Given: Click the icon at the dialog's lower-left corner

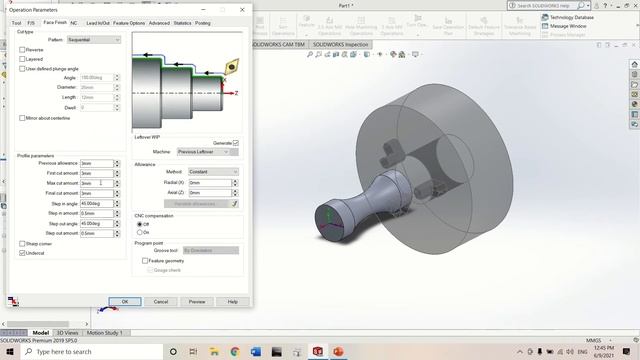Looking at the screenshot, I should (13, 301).
